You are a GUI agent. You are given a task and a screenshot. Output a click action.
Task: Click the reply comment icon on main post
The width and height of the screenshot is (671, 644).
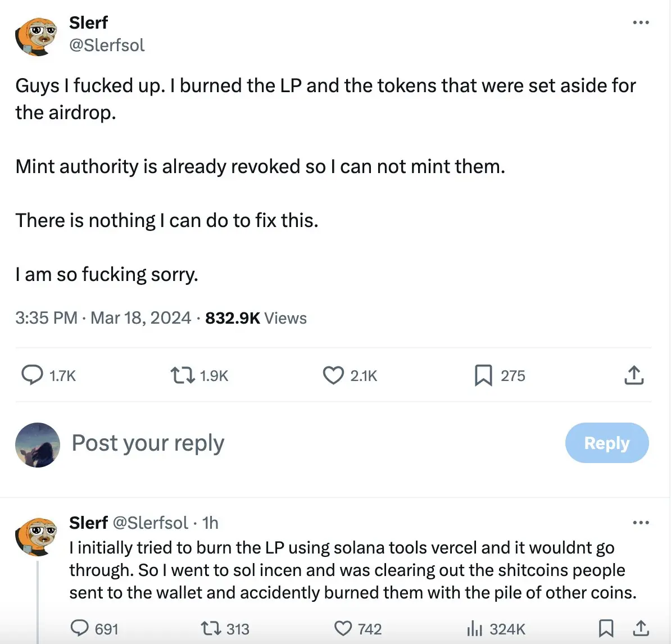32,375
